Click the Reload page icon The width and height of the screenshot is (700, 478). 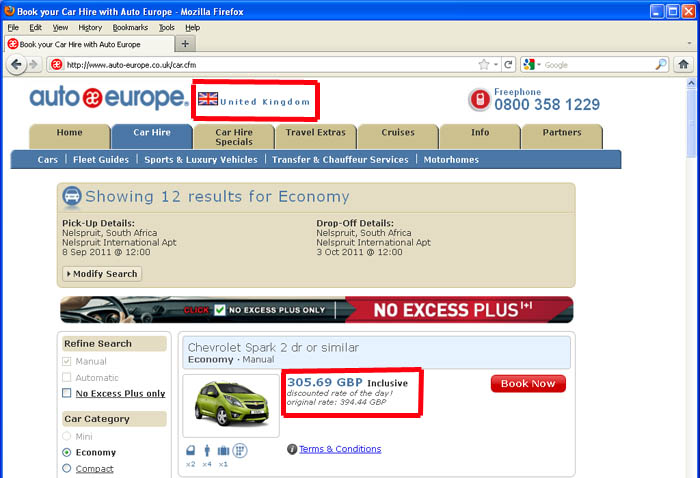click(508, 65)
